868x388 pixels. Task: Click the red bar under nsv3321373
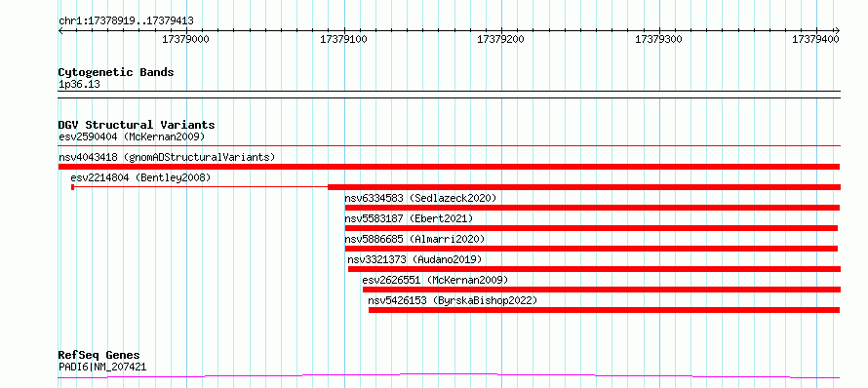tap(595, 269)
